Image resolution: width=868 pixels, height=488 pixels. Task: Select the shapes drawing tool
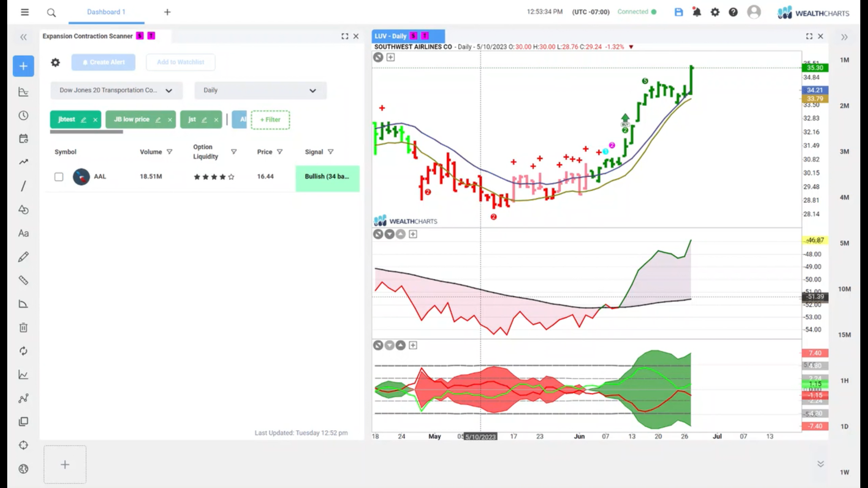point(24,210)
